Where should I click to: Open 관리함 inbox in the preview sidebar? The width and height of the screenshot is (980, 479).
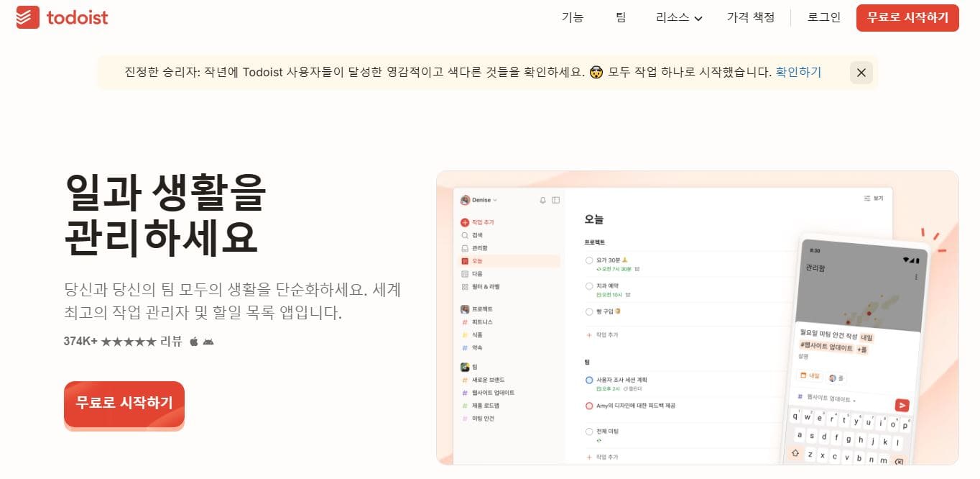[474, 248]
